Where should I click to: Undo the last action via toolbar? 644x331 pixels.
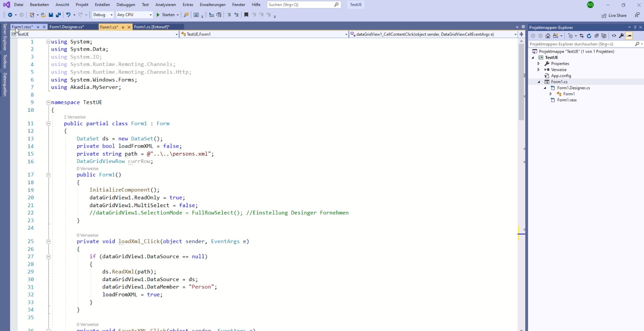(x=68, y=15)
